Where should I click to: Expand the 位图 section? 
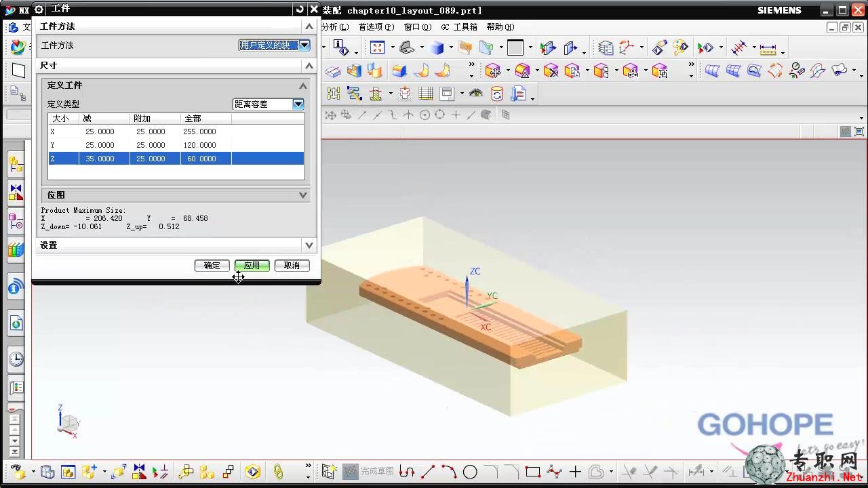pos(303,195)
